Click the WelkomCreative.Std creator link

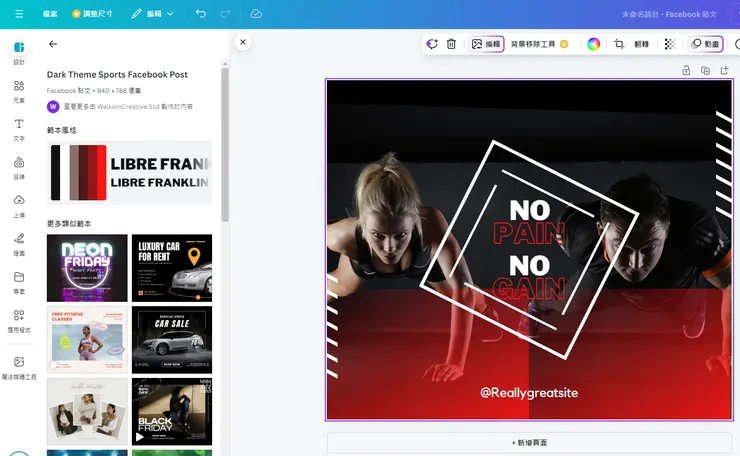pos(128,107)
